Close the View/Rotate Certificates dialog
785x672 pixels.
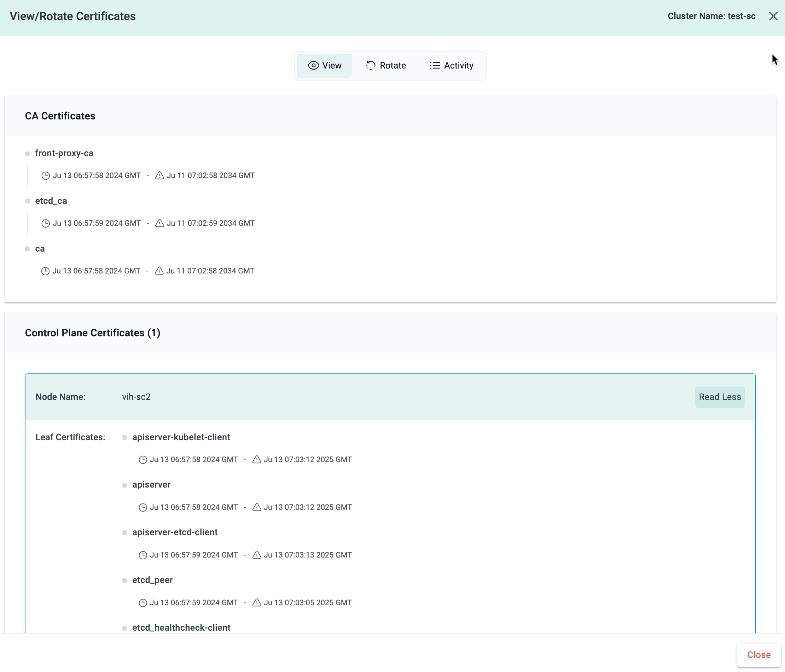(774, 16)
